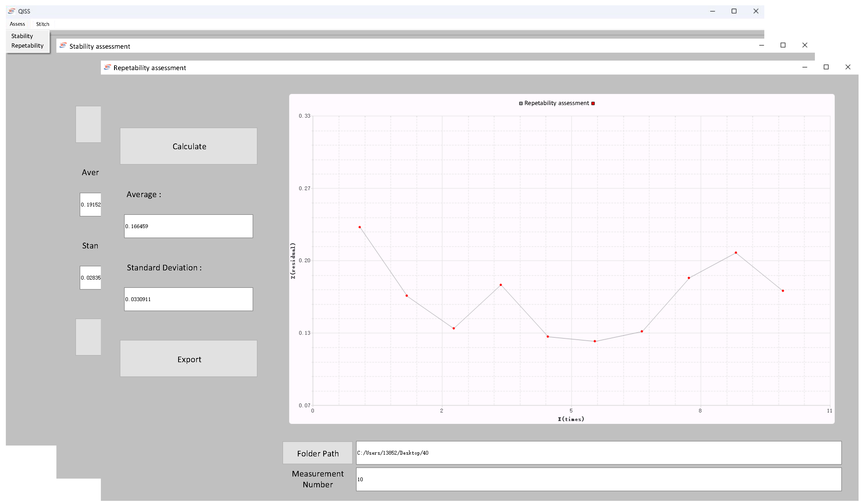Open the Stitch menu
This screenshot has height=504, width=862.
[x=43, y=24]
